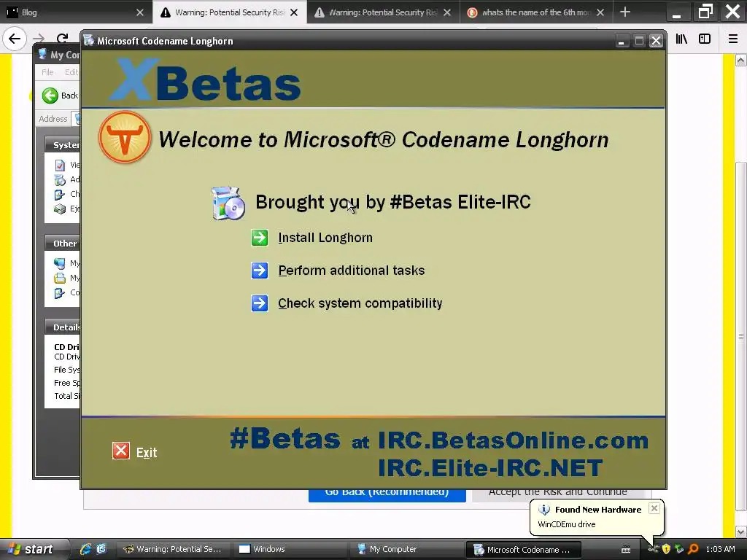Screen dimensions: 747x560
Task: Open the File menu in My Computer
Action: (47, 72)
